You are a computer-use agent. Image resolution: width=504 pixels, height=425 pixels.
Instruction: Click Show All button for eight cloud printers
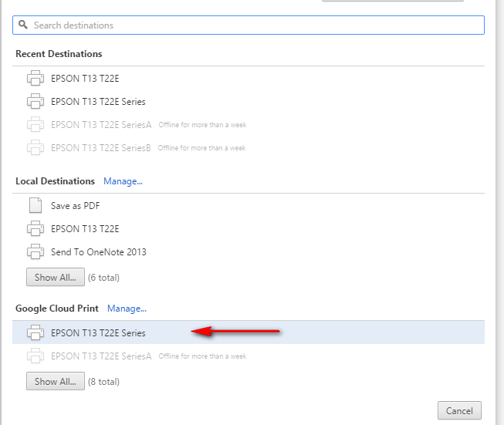click(56, 381)
